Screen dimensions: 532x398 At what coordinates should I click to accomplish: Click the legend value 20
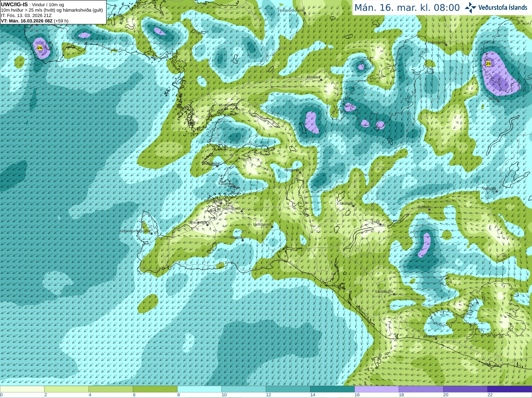[x=446, y=395]
